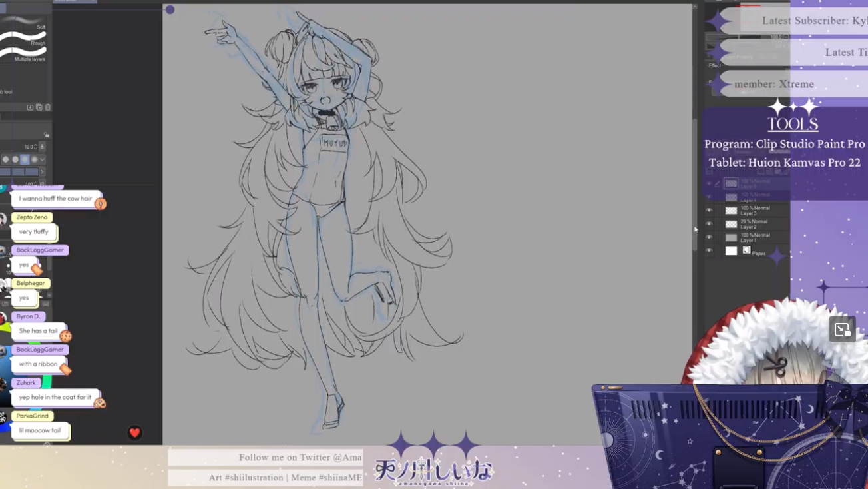Click the 'yep hole in the coat for it' message
Viewport: 868px width, 489px height.
[55, 398]
